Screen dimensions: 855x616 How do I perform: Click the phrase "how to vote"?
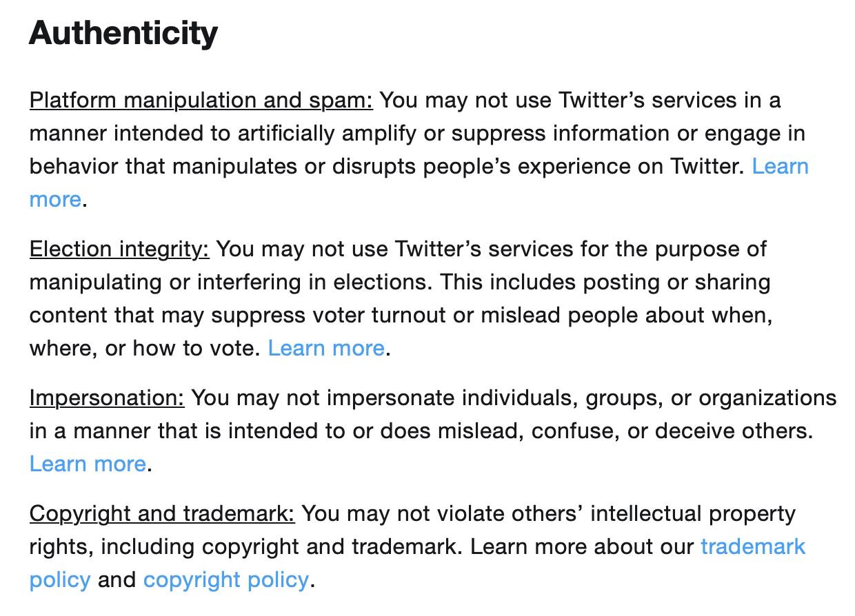[x=195, y=348]
